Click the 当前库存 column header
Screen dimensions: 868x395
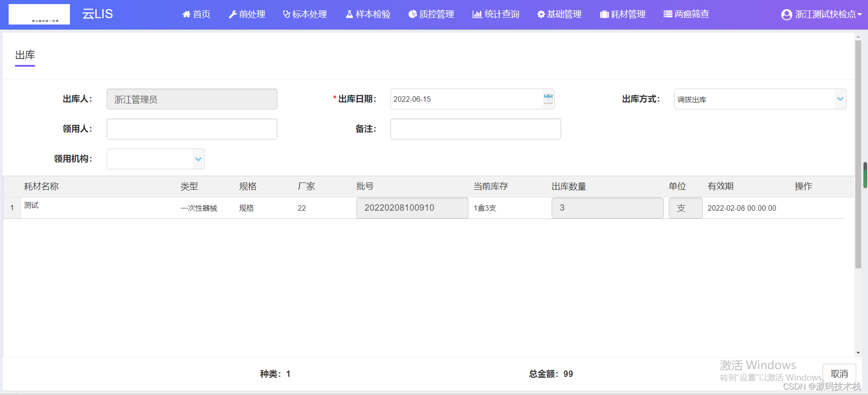491,186
